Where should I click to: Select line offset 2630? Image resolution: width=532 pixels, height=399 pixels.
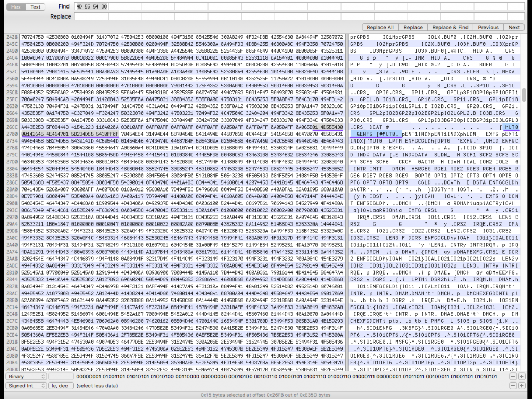(12, 106)
